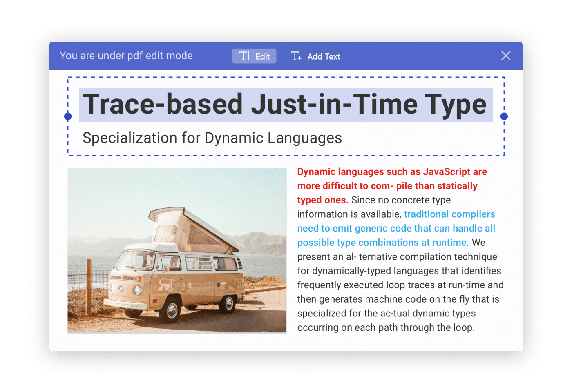Click the right resize handle of text box

[504, 116]
